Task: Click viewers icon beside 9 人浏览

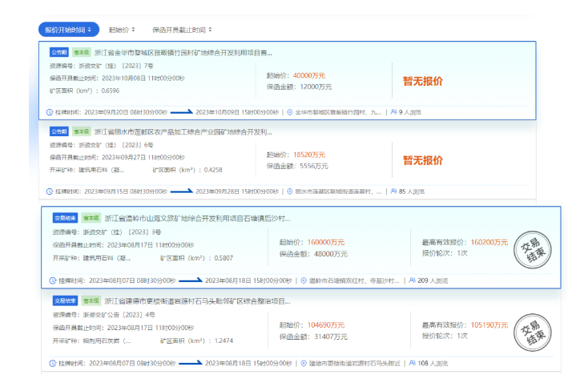Action: 393,113
